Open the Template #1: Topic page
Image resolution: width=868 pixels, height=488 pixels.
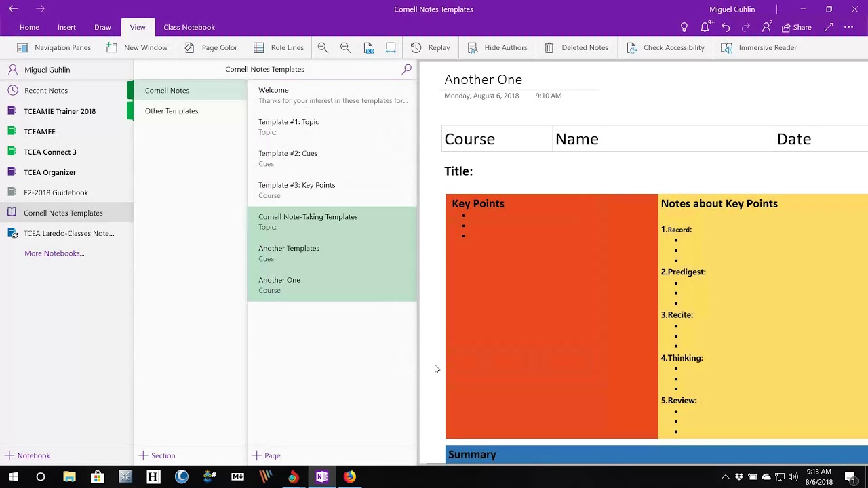click(x=332, y=127)
